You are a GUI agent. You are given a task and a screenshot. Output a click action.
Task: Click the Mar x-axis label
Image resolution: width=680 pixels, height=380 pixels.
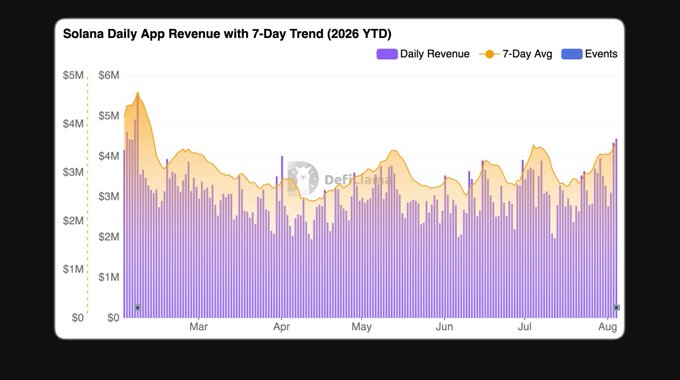coord(198,327)
